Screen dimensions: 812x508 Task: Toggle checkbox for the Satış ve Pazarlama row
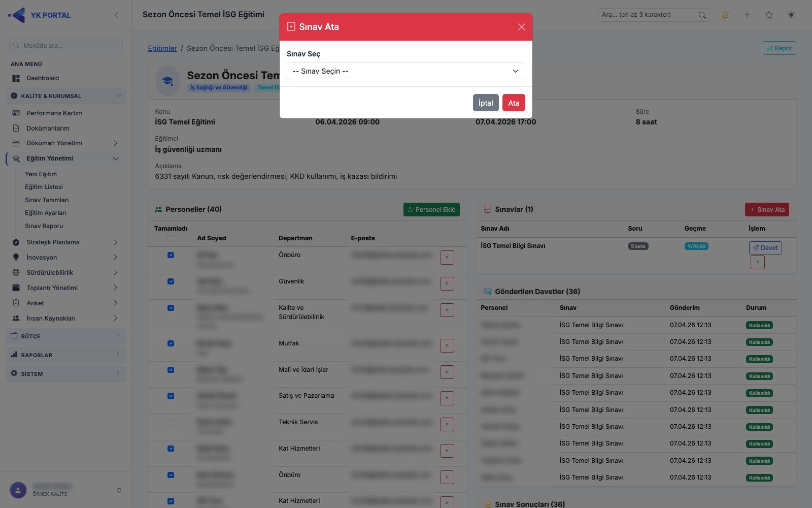[171, 396]
